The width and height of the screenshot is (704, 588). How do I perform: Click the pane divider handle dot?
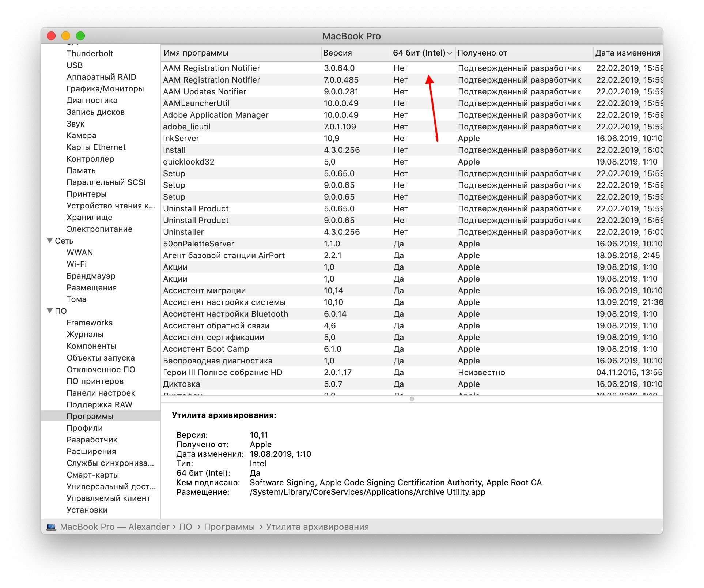pos(412,399)
